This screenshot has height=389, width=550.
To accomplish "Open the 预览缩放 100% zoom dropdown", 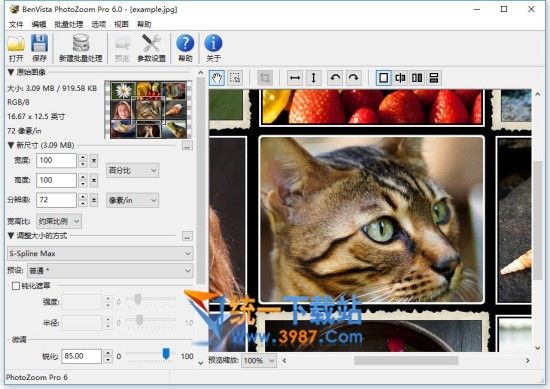I will pos(259,360).
